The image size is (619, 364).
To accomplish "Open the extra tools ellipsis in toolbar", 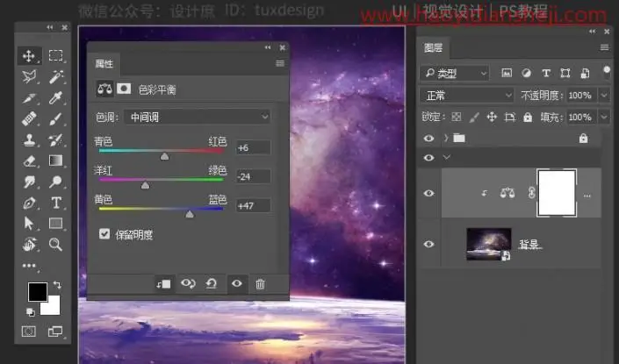I will 29,266.
